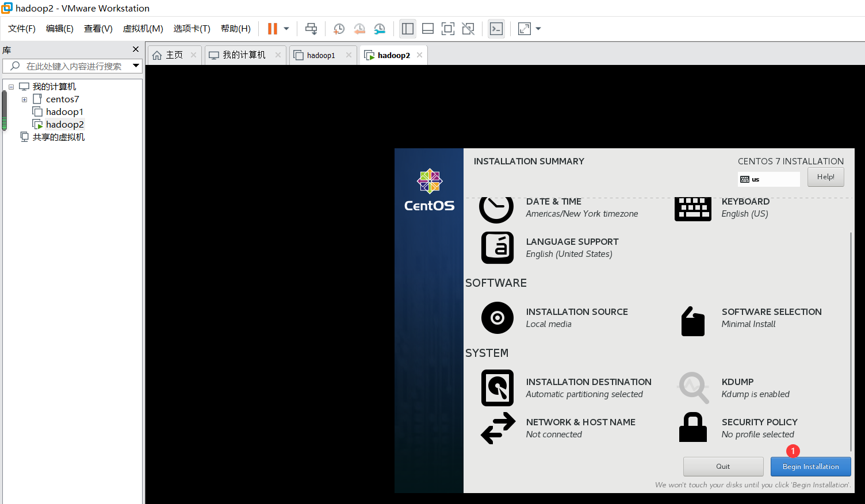865x504 pixels.
Task: Open Installation Destination disk icon
Action: 497,388
